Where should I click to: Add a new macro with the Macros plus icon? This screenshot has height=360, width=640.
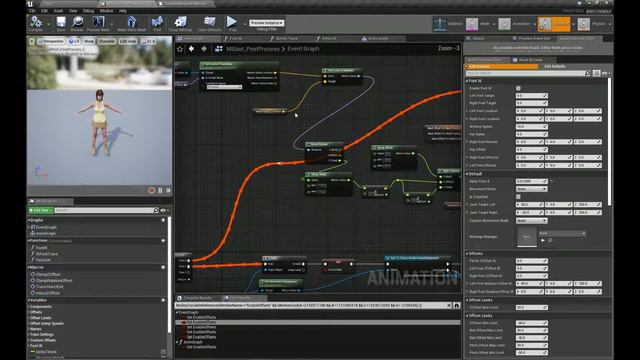click(x=163, y=267)
